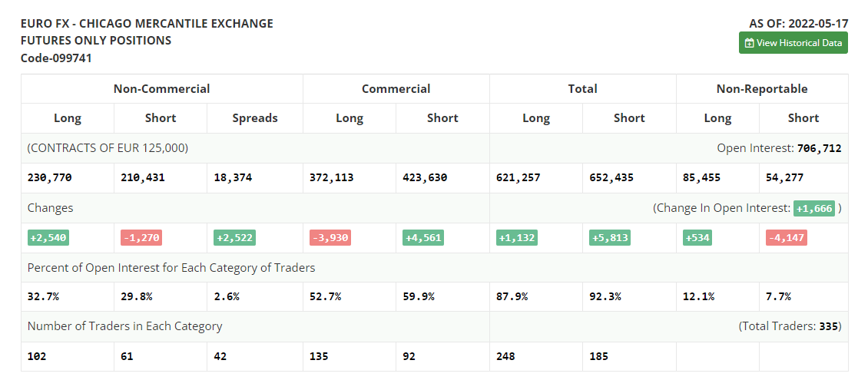868x390 pixels.
Task: Click 'Percent of Open Interest for Each Category' label
Action: click(171, 268)
